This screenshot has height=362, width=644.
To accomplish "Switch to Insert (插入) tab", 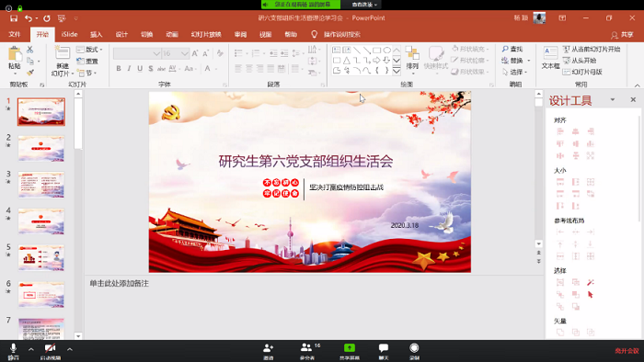I will coord(96,34).
